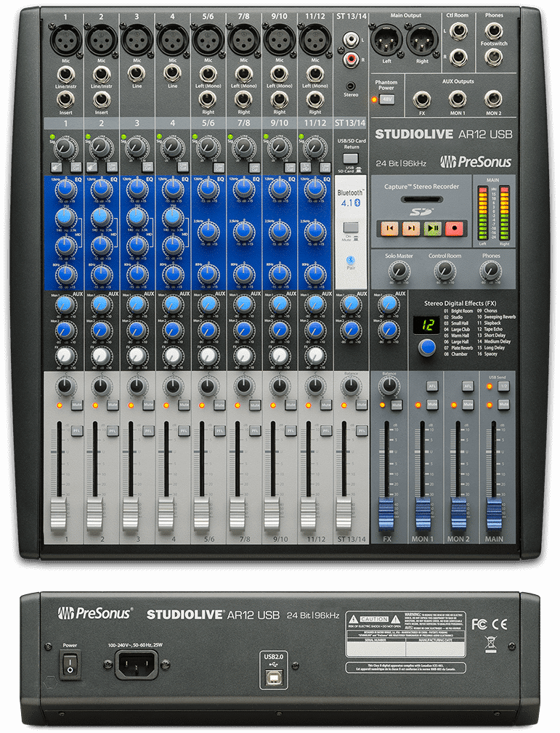This screenshot has height=733, width=560.
Task: Click the channel 7/8 fader cap
Action: tap(237, 514)
